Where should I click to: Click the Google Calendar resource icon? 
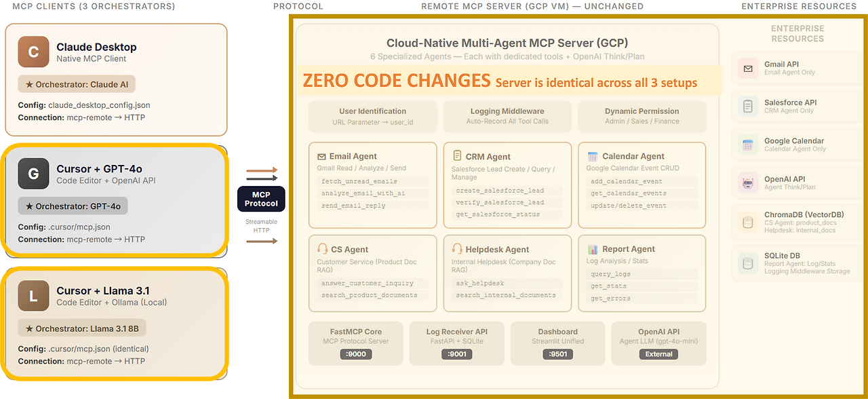(x=748, y=145)
